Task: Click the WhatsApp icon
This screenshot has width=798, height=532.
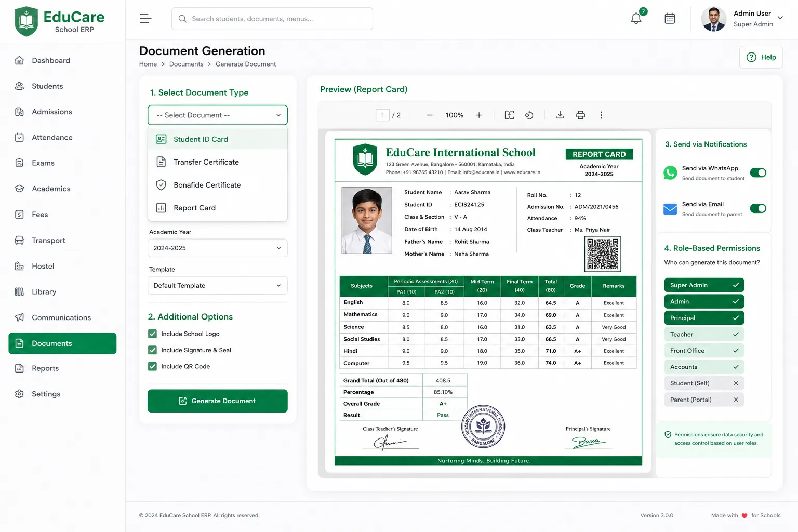Action: (x=670, y=172)
